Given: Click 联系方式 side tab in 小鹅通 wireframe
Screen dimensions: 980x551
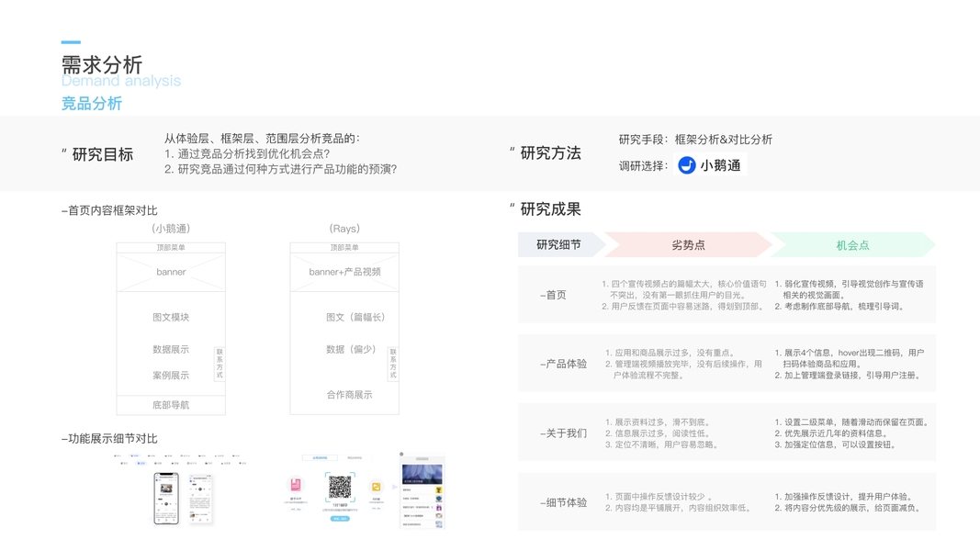Looking at the screenshot, I should click(x=220, y=364).
